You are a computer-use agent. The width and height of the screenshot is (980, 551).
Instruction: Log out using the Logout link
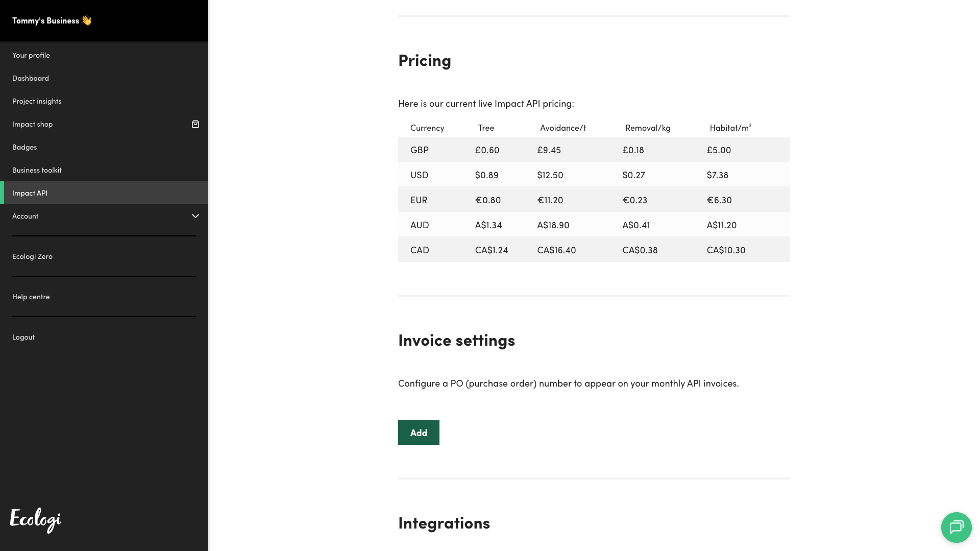pos(23,337)
